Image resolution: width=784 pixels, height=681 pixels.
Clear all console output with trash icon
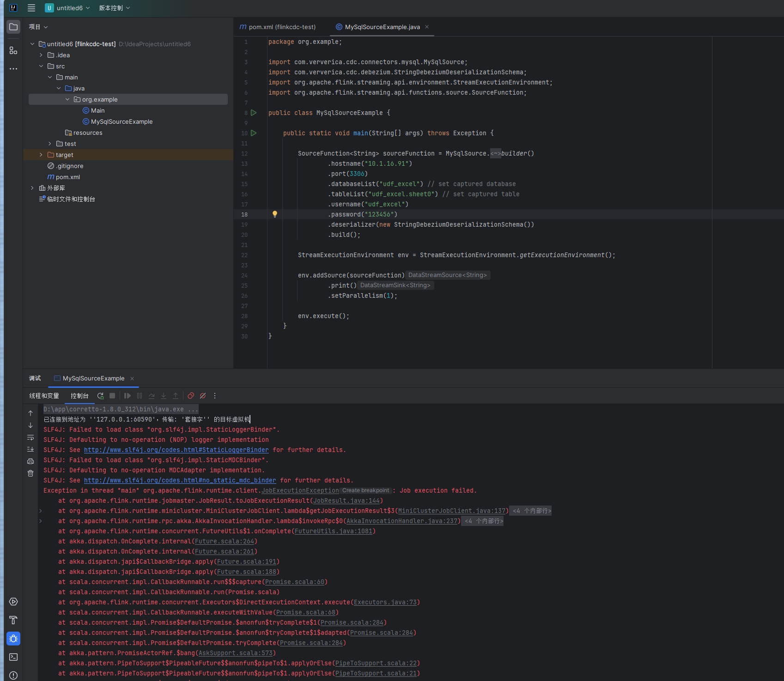click(x=30, y=473)
